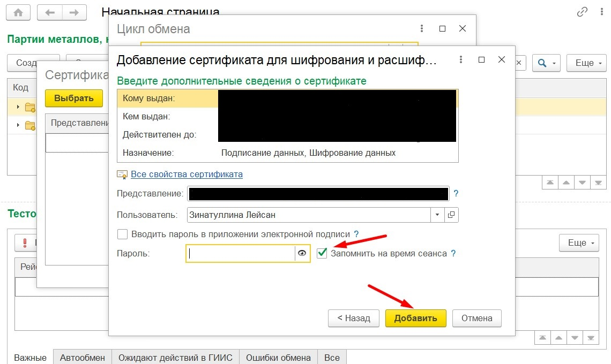Move down one row in upper list
This screenshot has width=611, height=364.
pyautogui.click(x=582, y=183)
